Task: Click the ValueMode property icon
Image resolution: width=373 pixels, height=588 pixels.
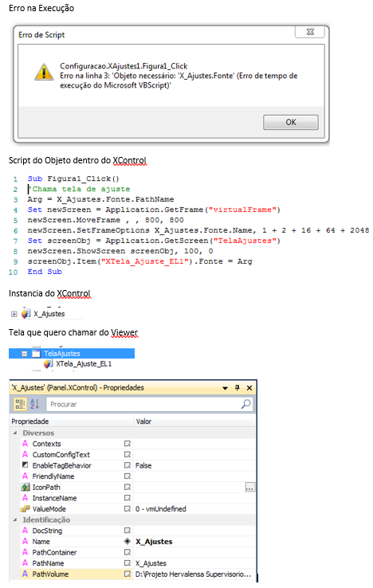Action: (x=26, y=508)
